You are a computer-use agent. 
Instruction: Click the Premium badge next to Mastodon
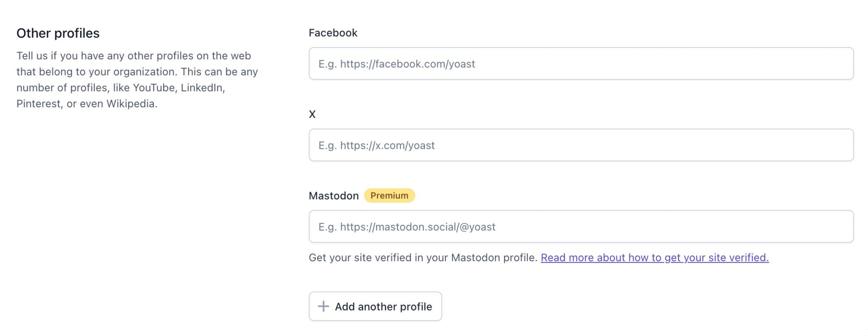[x=389, y=196]
